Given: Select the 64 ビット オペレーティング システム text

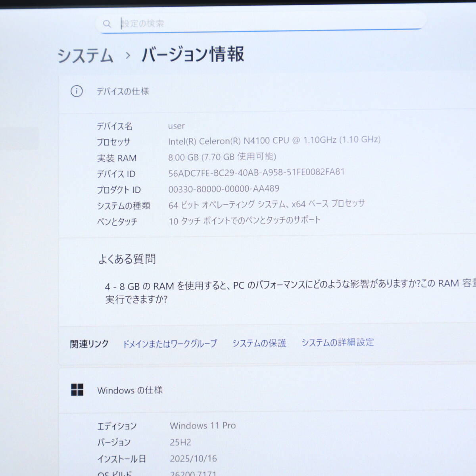Looking at the screenshot, I should 227,205.
